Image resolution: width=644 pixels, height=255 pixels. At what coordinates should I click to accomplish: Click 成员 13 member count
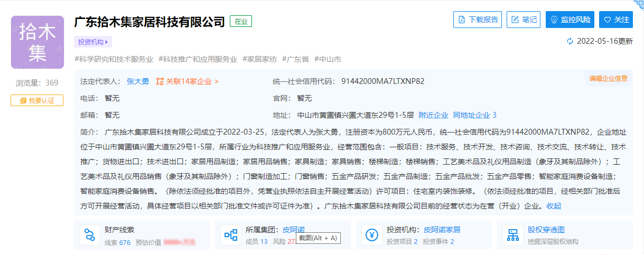[x=257, y=242]
